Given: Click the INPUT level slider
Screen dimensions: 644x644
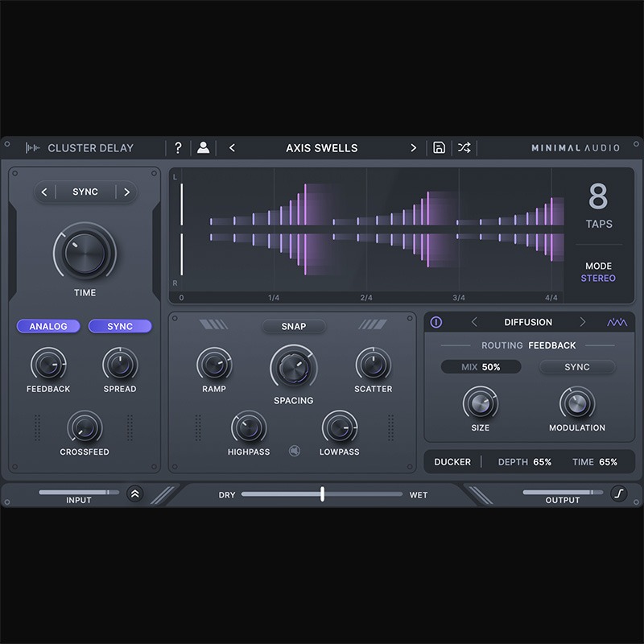Looking at the screenshot, I should point(79,492).
